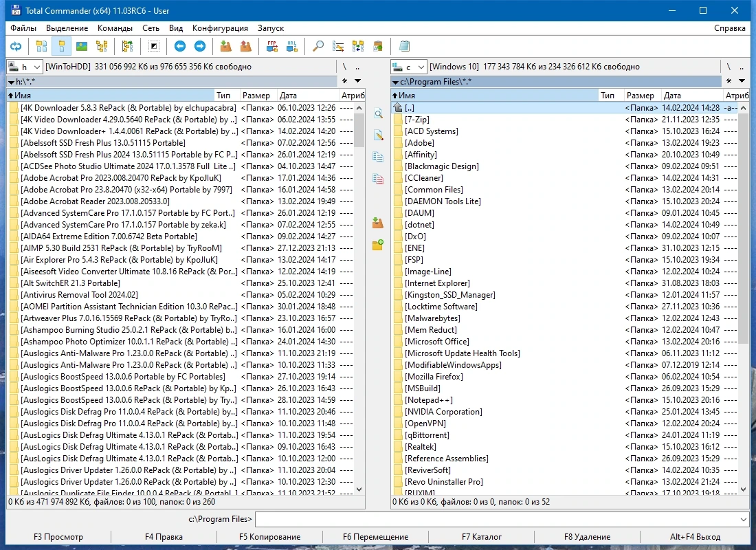
Task: Open the Выделение menu
Action: (x=67, y=28)
